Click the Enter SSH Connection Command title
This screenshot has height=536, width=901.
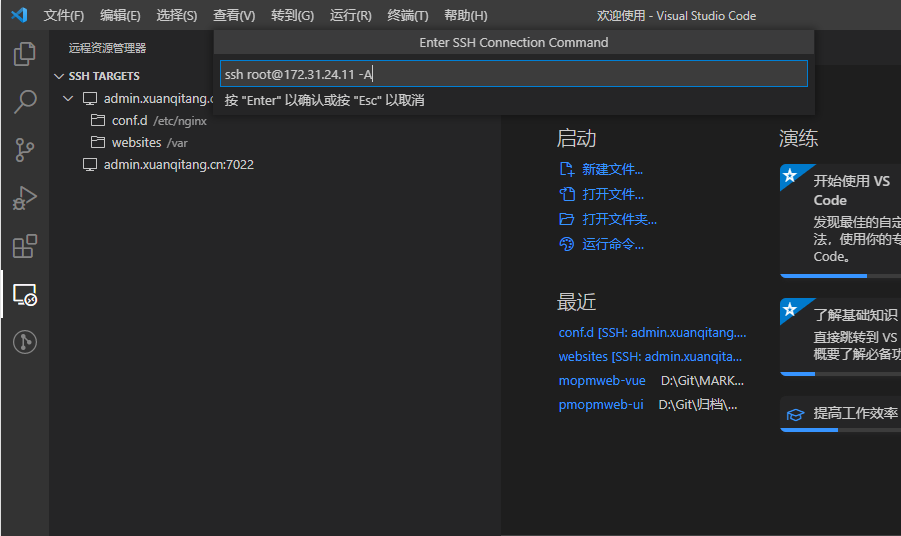pyautogui.click(x=514, y=43)
